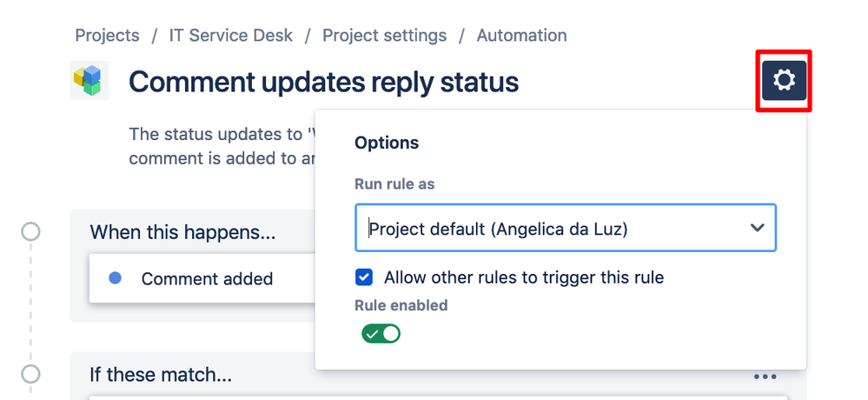Click the When this happens timeline circle
This screenshot has height=400, width=868.
point(30,232)
